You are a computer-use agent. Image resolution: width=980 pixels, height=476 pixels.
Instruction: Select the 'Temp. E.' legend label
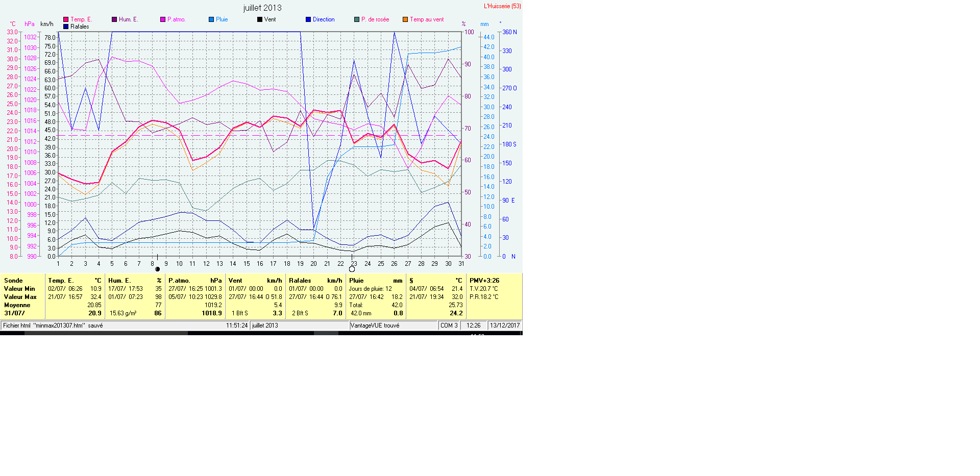coord(81,19)
